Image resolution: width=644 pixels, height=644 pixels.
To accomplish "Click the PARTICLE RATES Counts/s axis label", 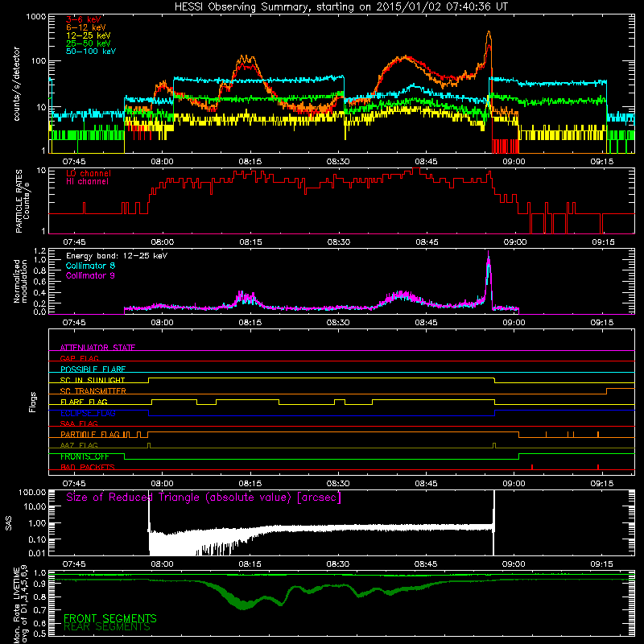I will (23, 201).
